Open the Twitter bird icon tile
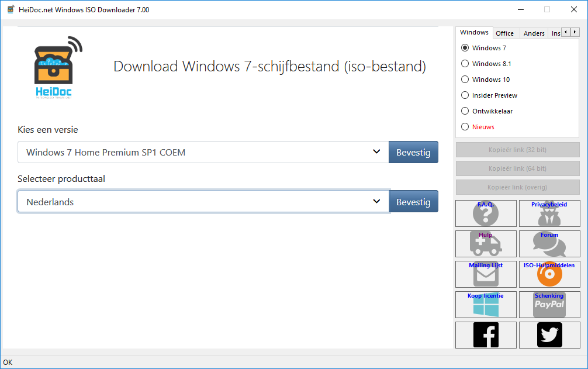Image resolution: width=588 pixels, height=369 pixels. pyautogui.click(x=549, y=335)
